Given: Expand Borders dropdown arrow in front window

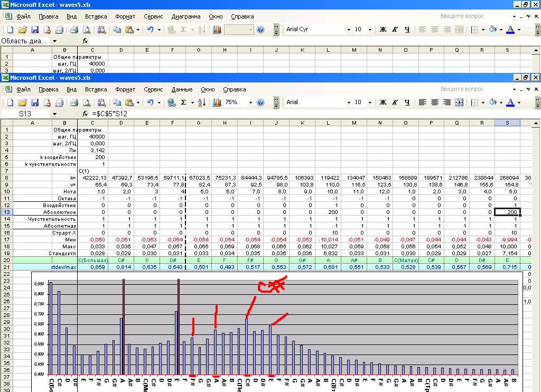Looking at the screenshot, I should (x=483, y=102).
